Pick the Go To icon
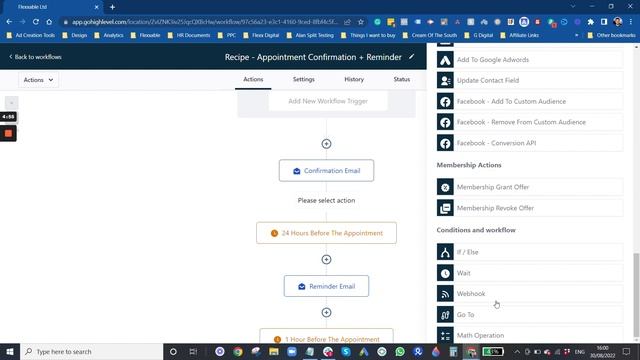 coord(445,315)
